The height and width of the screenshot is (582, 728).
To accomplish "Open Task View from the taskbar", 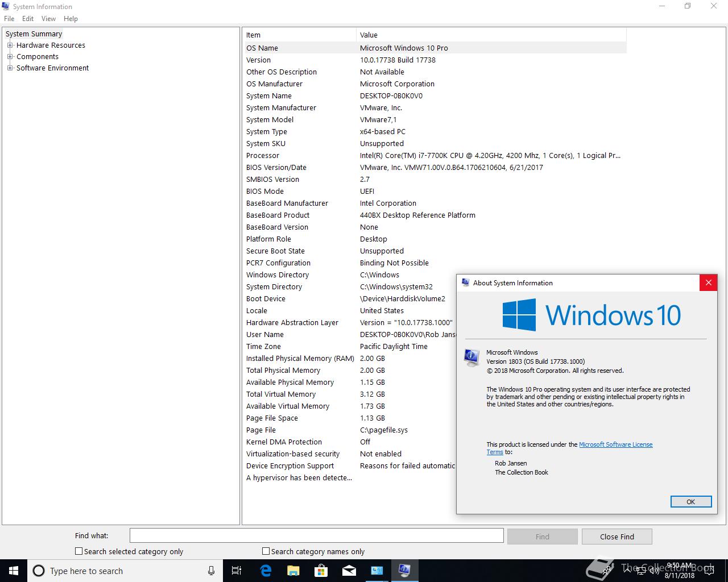I will (x=237, y=571).
